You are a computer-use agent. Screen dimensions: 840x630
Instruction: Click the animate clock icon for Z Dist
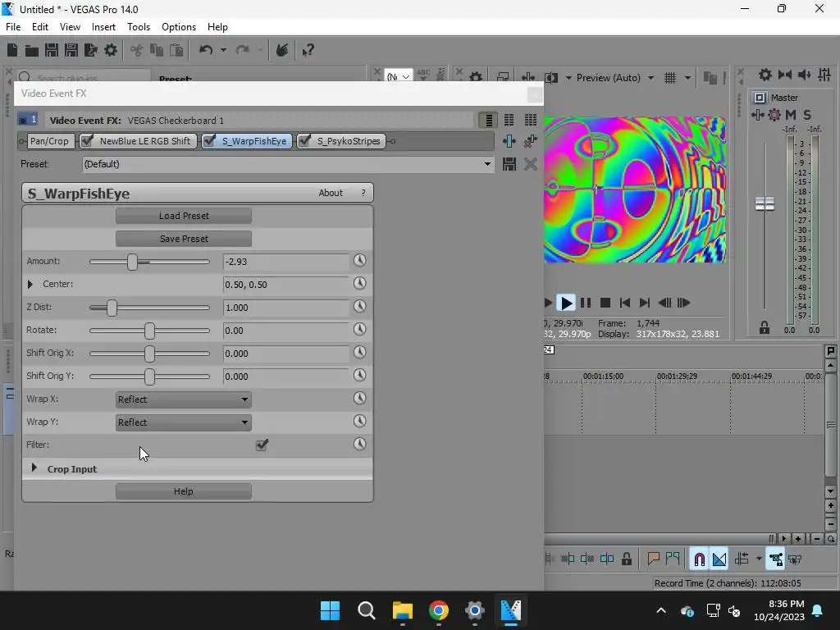click(x=359, y=307)
